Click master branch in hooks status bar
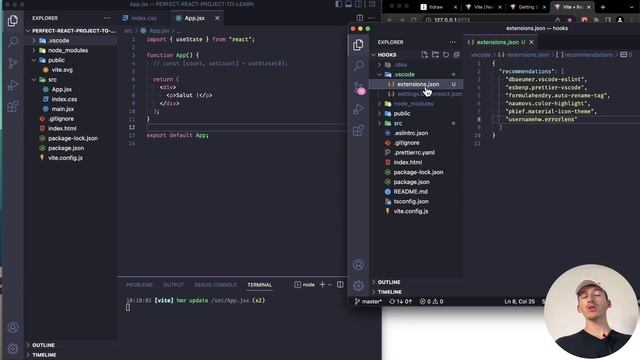This screenshot has height=360, width=640. 368,301
